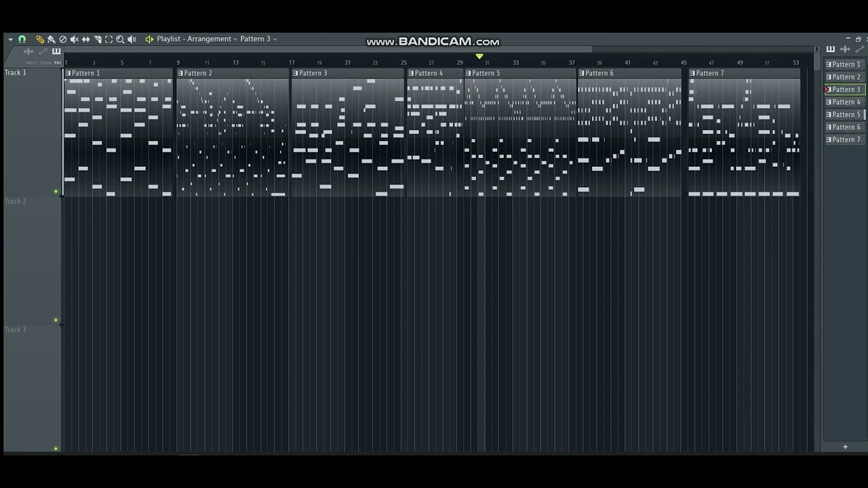Select the Draw pencil tool
The image size is (868, 488).
pyautogui.click(x=40, y=39)
